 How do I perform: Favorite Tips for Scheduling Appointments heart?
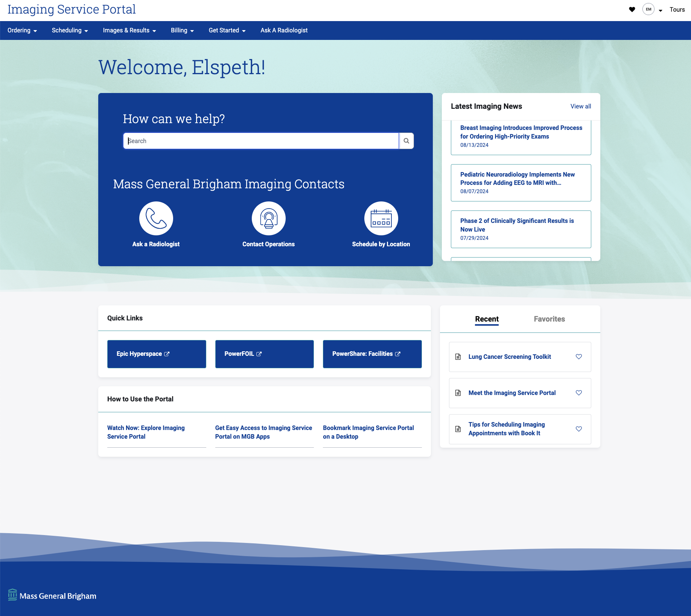point(579,429)
